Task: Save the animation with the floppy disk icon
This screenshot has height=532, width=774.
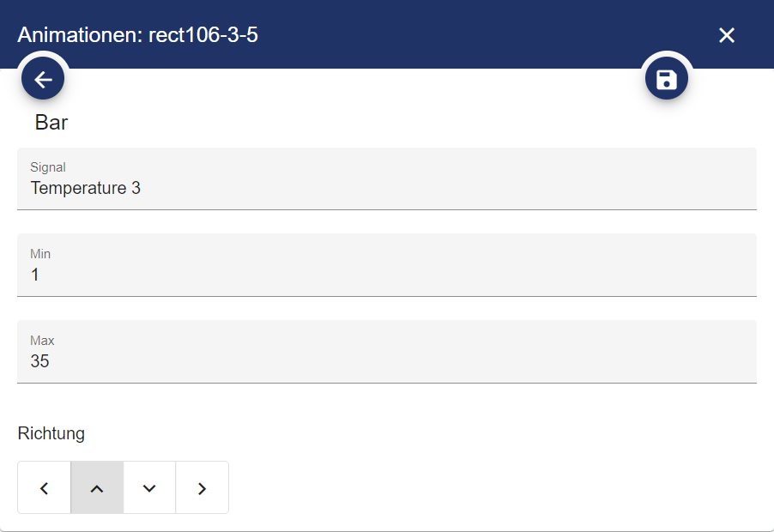Action: [x=666, y=80]
